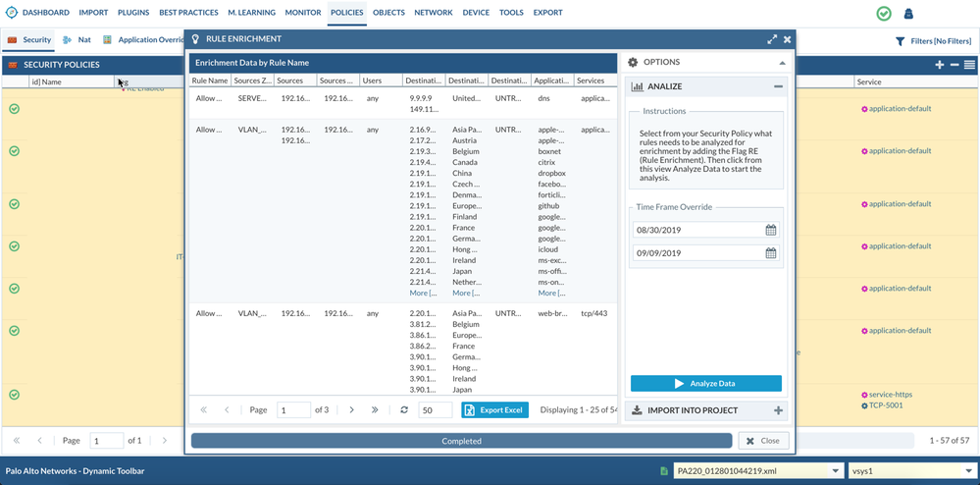
Task: Expand the Rule Enrichment dialog to fullscreen
Action: [x=772, y=39]
